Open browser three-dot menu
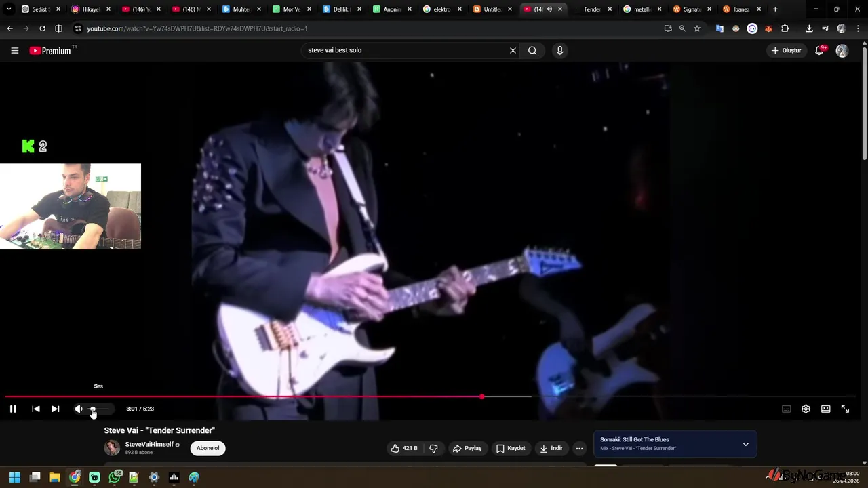 click(x=857, y=28)
